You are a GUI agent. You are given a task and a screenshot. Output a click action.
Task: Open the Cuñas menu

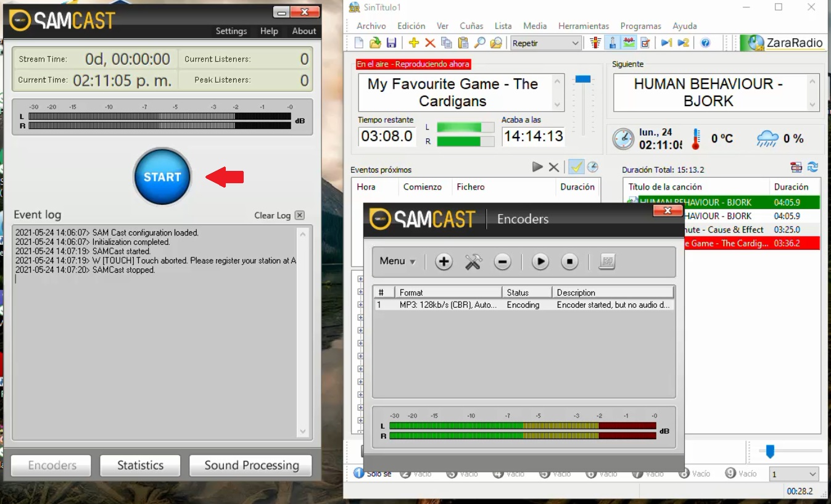point(472,26)
